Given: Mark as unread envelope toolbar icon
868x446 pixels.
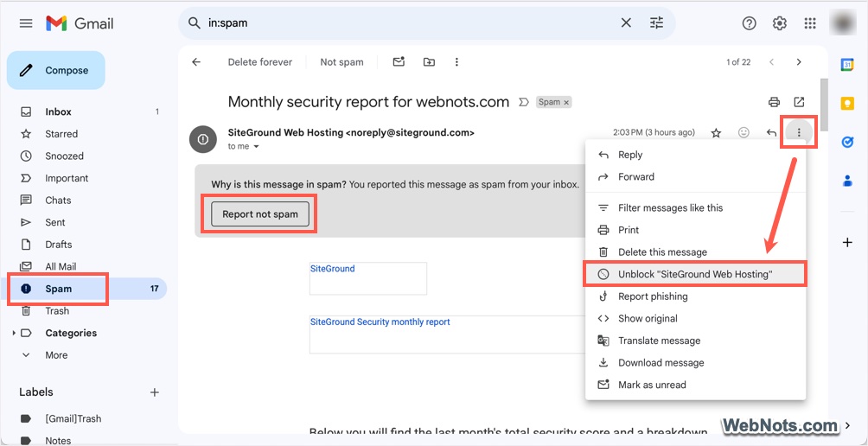Looking at the screenshot, I should point(399,62).
